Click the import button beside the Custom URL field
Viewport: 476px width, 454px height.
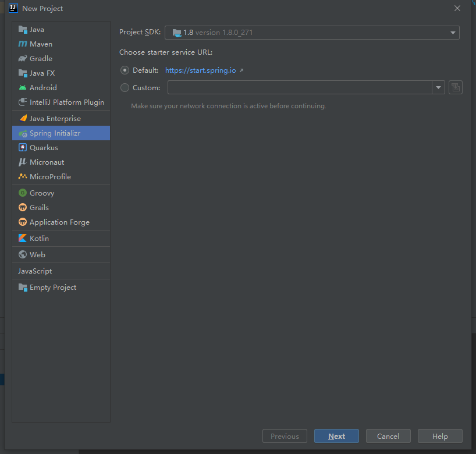[456, 87]
